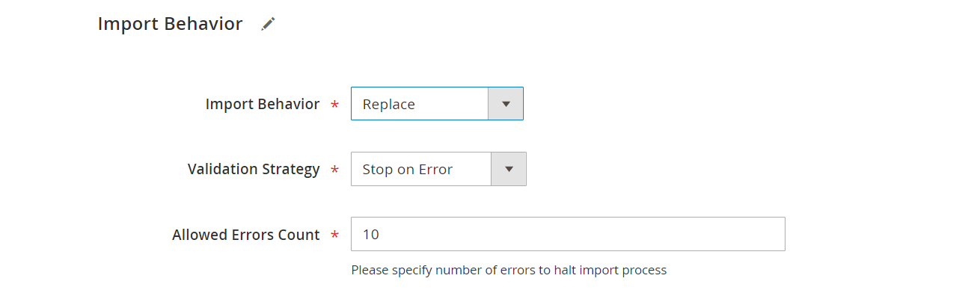This screenshot has width=980, height=302.
Task: Click the Import Behavior section heading
Action: point(170,24)
